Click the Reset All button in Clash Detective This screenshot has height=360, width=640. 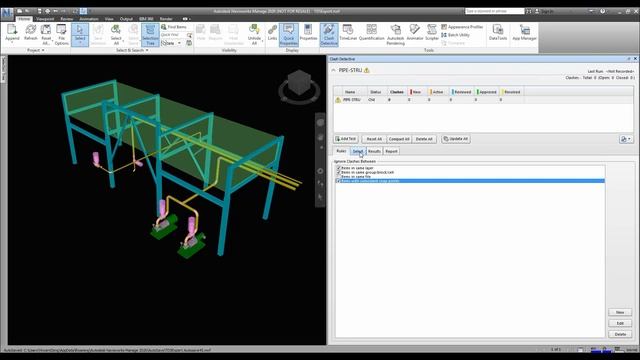coord(374,139)
